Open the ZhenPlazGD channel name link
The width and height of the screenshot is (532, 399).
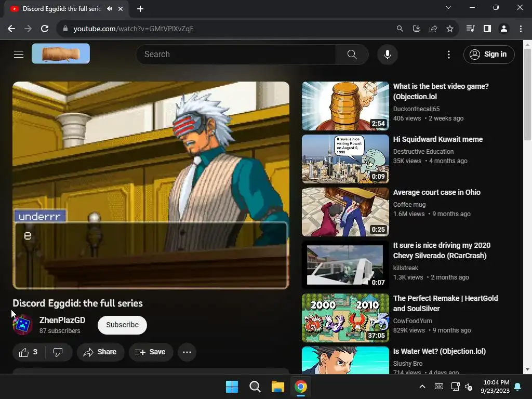pos(62,320)
